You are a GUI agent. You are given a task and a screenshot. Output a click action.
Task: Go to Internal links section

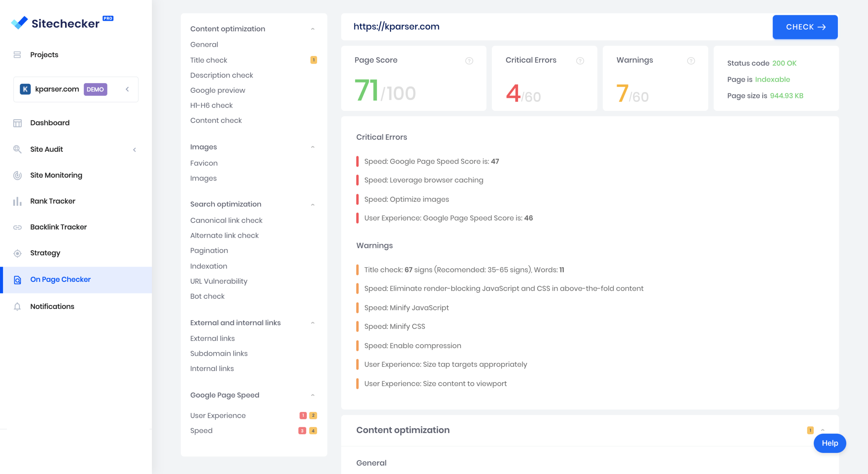(x=212, y=369)
